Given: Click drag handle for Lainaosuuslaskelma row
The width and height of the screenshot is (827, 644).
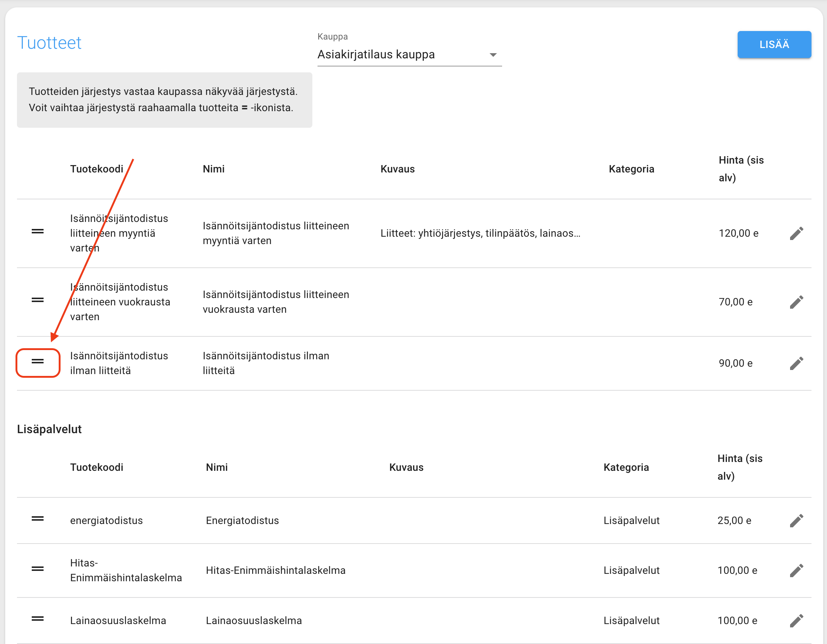Looking at the screenshot, I should (38, 619).
